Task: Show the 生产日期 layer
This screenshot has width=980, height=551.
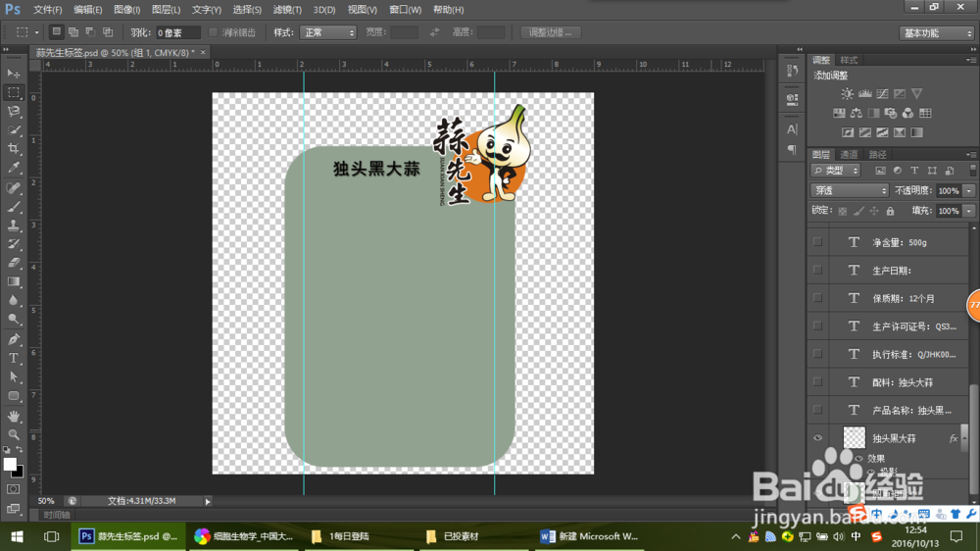Action: [817, 271]
